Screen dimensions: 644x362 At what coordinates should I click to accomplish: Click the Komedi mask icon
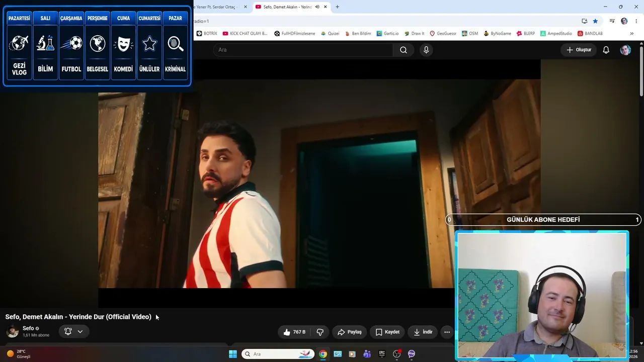(x=123, y=43)
